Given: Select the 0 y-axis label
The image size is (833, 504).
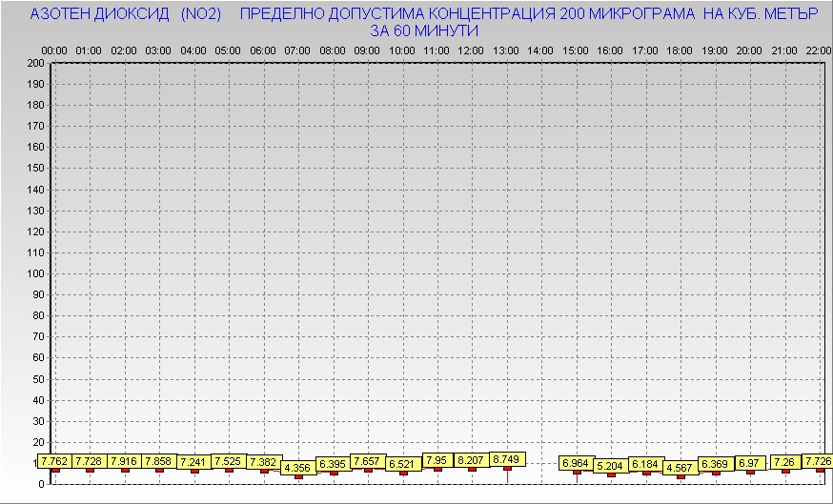Looking at the screenshot, I should (41, 484).
